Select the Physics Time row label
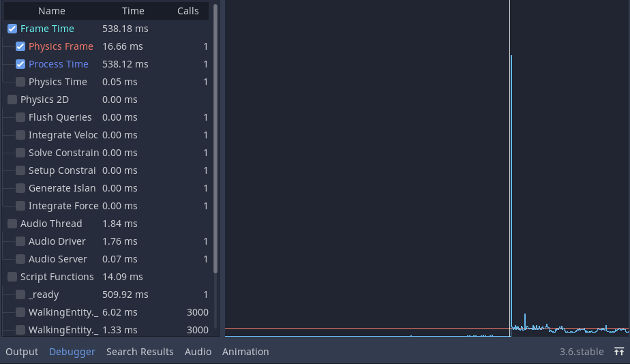The image size is (630, 364). tap(57, 82)
